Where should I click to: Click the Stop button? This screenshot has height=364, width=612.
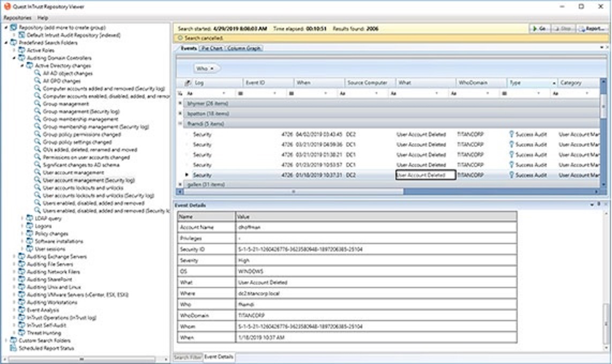563,28
